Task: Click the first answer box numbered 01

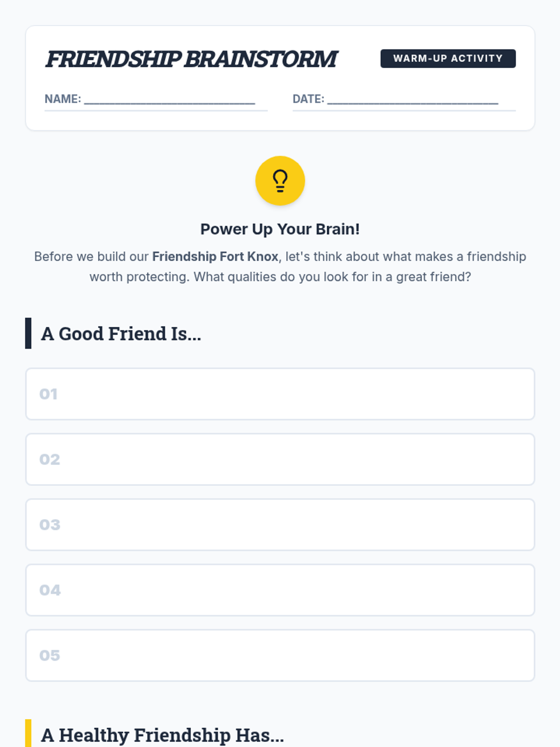Action: 280,394
